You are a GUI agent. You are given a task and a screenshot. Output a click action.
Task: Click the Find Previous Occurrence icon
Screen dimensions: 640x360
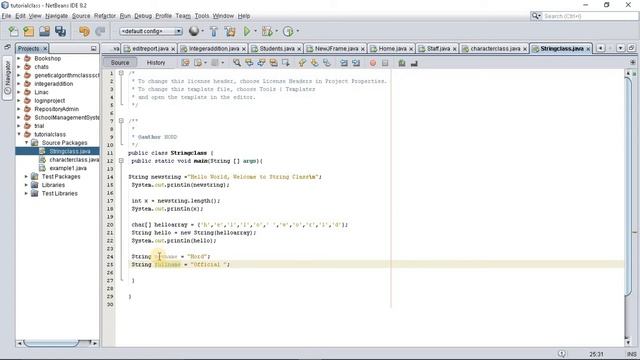point(249,63)
